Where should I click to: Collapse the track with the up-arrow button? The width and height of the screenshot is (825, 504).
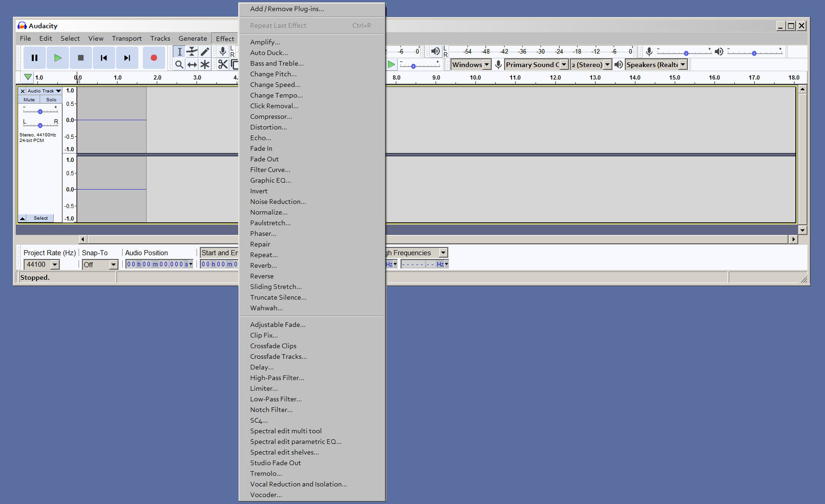tap(22, 218)
